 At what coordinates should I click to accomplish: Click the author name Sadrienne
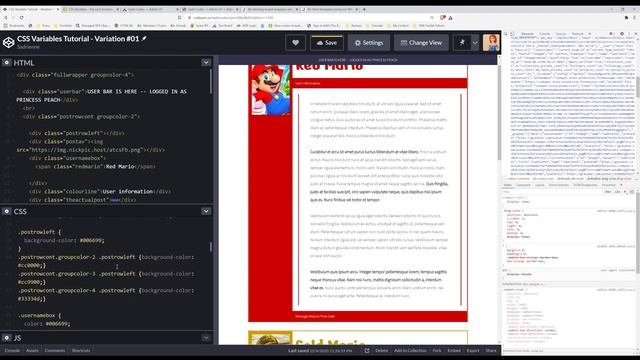click(29, 47)
